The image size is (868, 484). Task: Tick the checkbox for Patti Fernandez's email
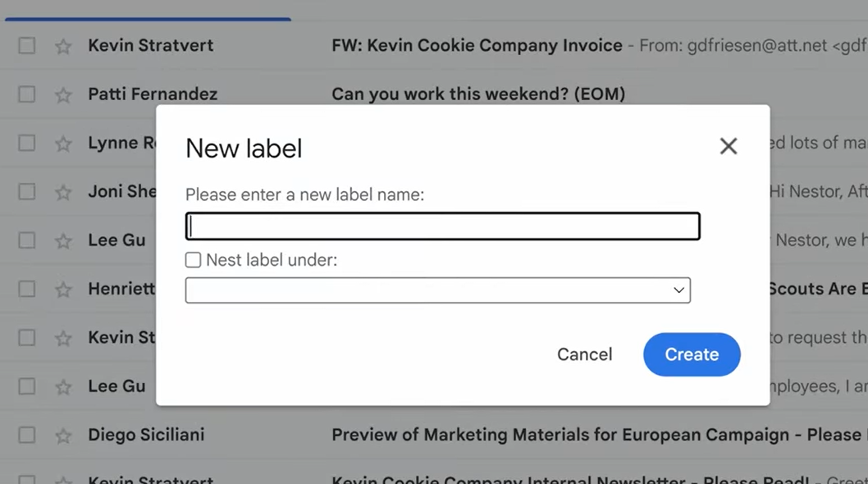click(27, 94)
